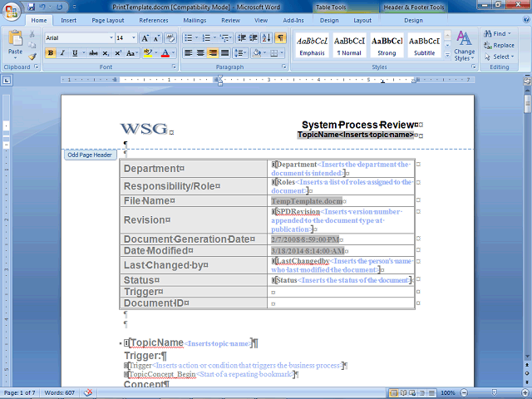This screenshot has width=532, height=399.
Task: Switch to Draft view
Action: pyautogui.click(x=431, y=393)
